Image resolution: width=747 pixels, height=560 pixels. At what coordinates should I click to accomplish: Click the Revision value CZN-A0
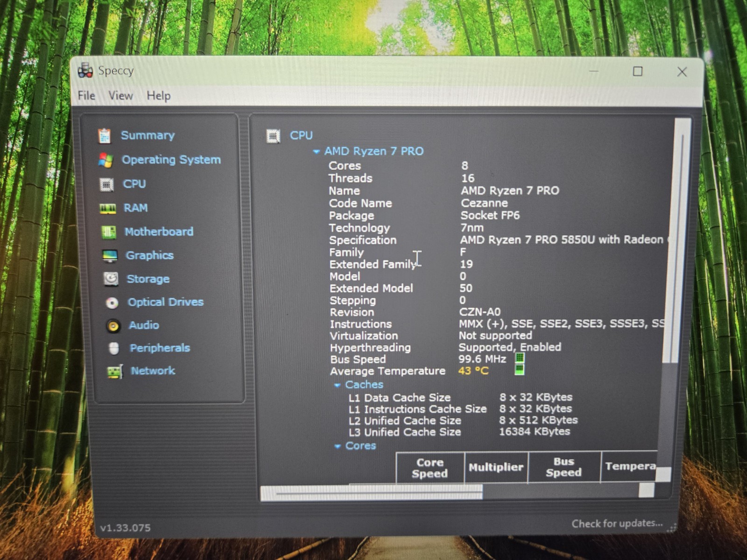[479, 312]
